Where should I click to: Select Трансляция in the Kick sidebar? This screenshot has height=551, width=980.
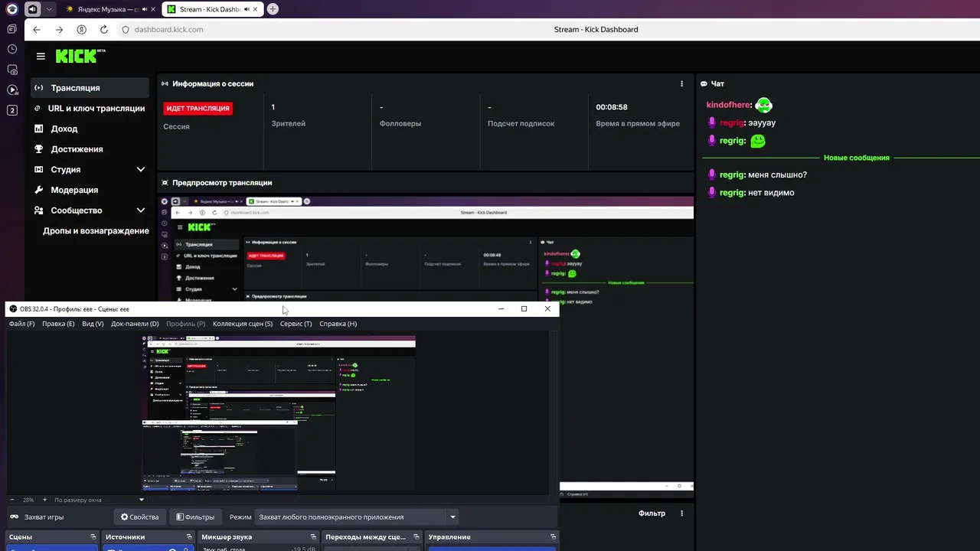point(90,88)
